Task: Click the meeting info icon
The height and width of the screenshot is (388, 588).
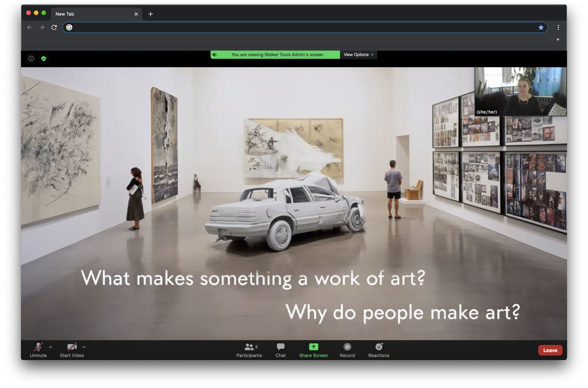Action: 31,59
